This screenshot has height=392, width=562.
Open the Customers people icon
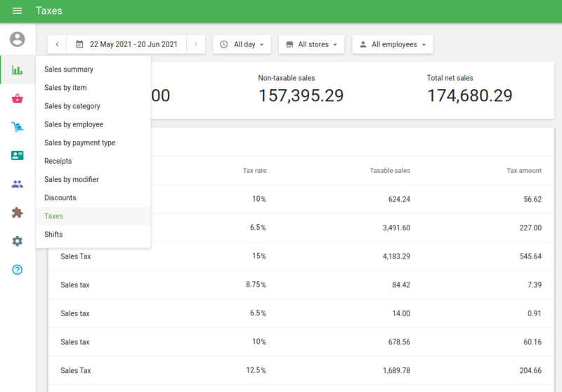18,184
